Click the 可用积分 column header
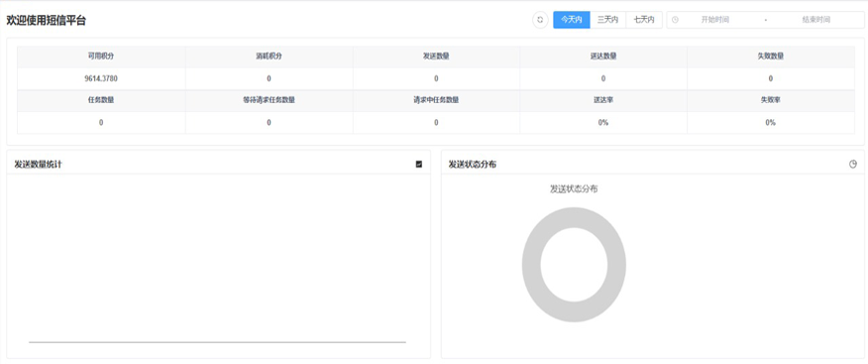 pos(101,56)
